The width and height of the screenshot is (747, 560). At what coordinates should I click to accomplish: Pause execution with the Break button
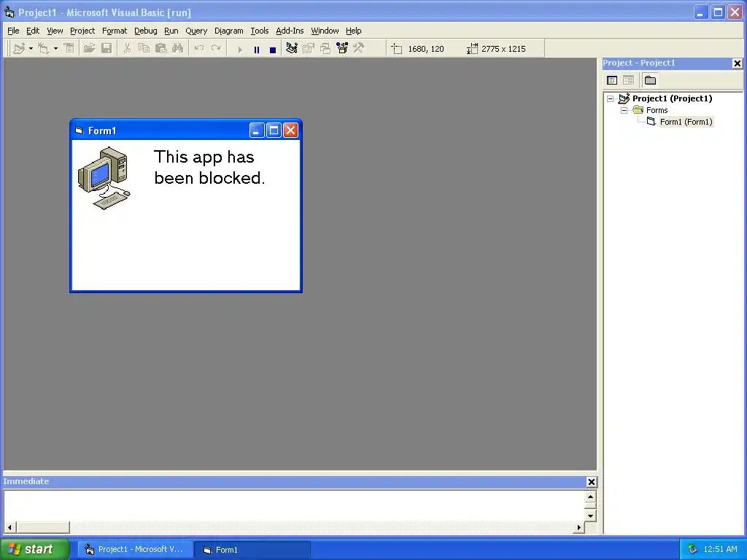click(257, 50)
